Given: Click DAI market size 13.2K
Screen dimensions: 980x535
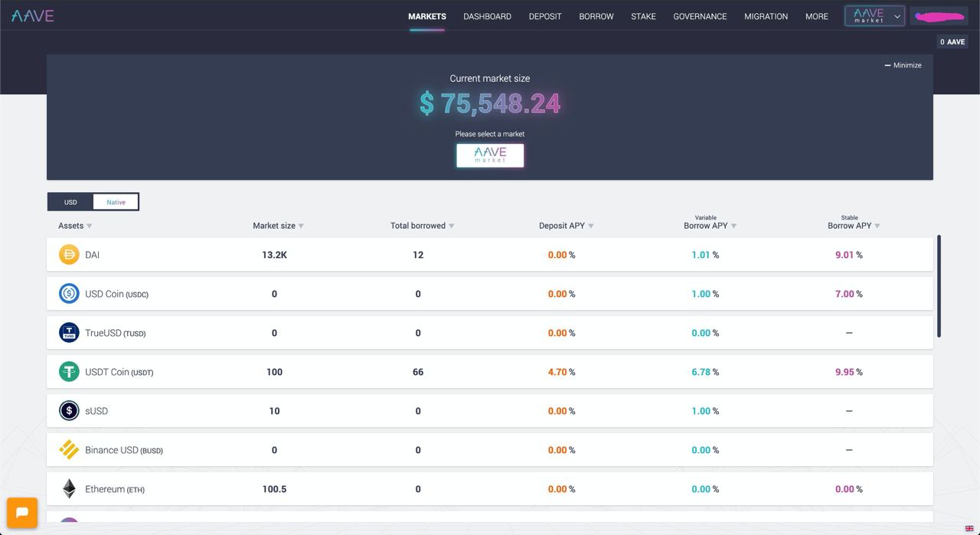Looking at the screenshot, I should tap(274, 255).
